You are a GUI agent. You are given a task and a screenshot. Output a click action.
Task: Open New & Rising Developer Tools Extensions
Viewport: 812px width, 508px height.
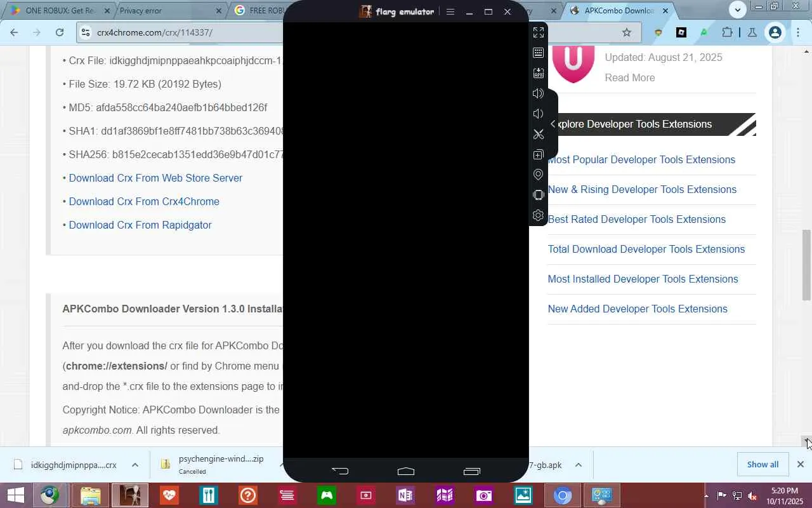pos(642,190)
